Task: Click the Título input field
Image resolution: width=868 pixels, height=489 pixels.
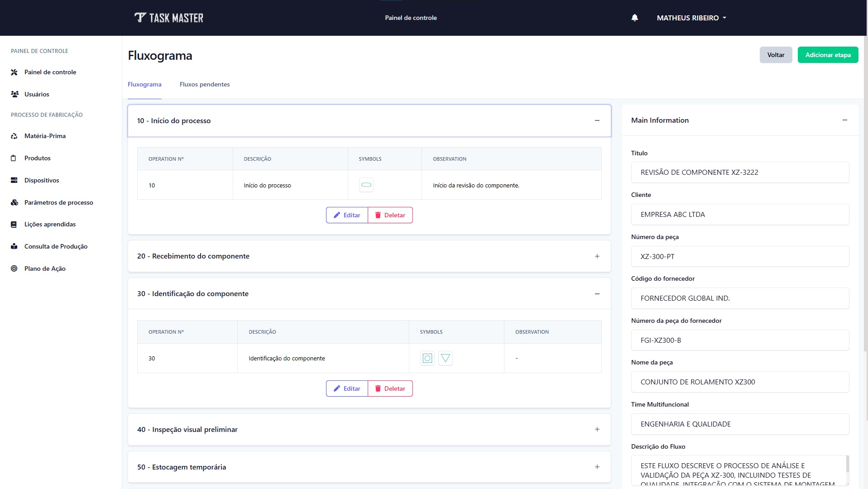Action: click(x=739, y=173)
